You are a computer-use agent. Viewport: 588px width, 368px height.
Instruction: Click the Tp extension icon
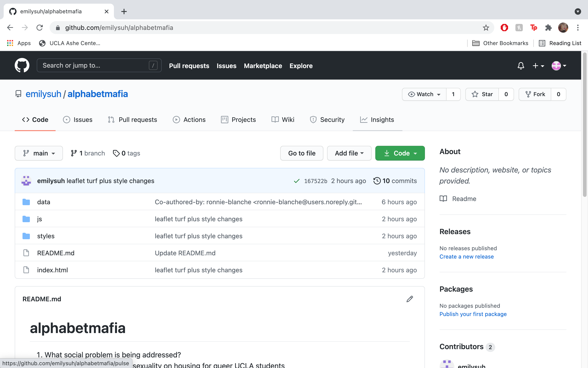(x=534, y=28)
